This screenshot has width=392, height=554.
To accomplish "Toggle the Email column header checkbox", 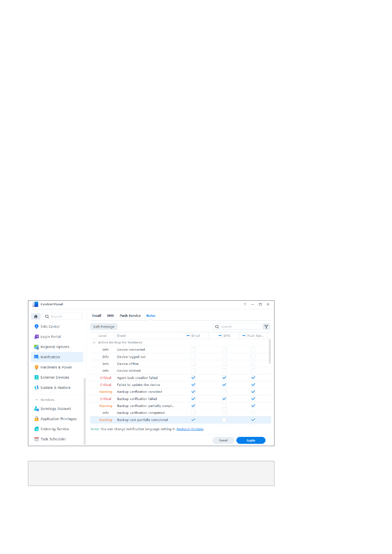I will (x=188, y=336).
